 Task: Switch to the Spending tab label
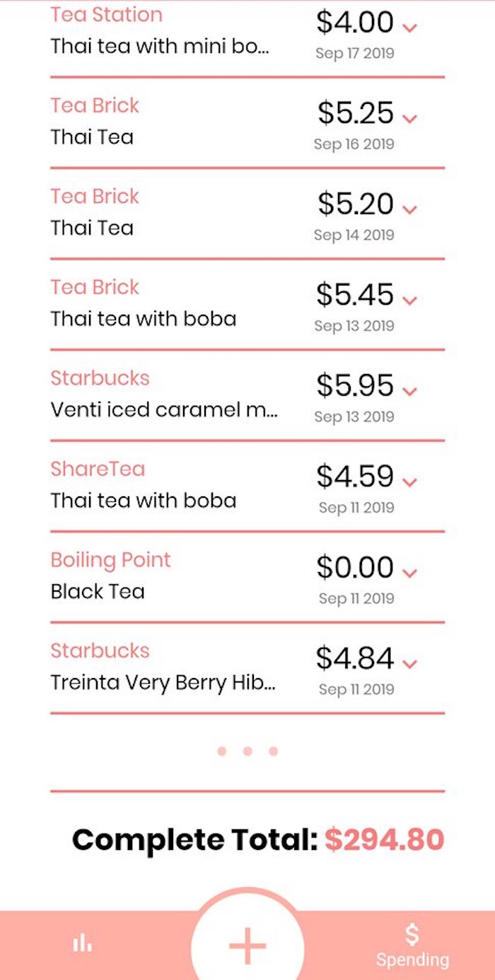(412, 959)
